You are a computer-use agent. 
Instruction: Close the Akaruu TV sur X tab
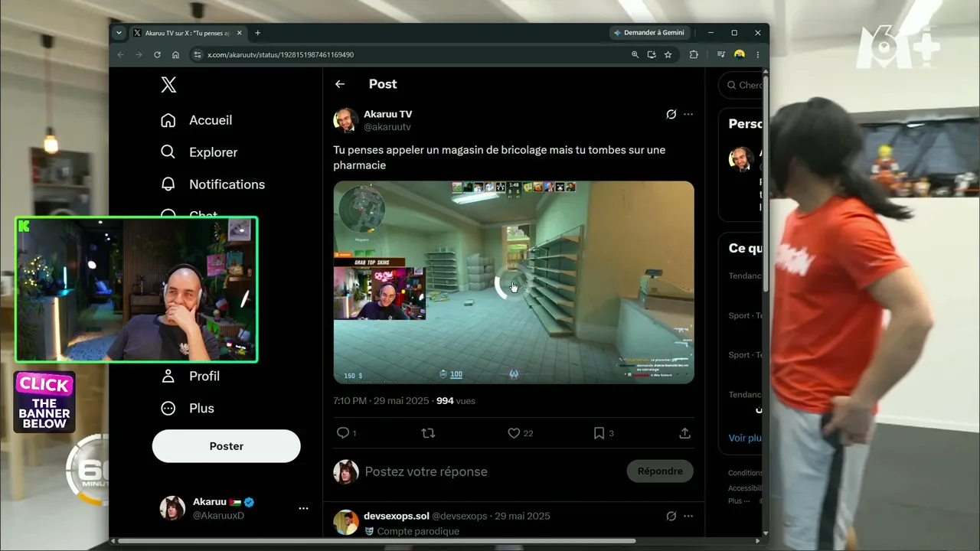coord(240,33)
